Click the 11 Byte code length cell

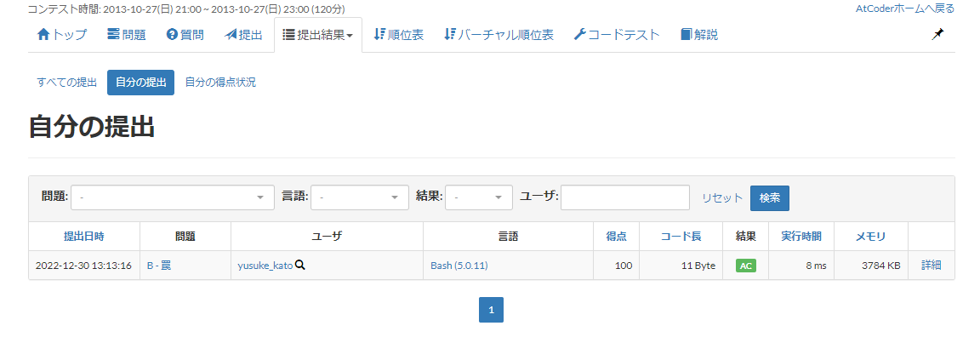click(x=698, y=266)
